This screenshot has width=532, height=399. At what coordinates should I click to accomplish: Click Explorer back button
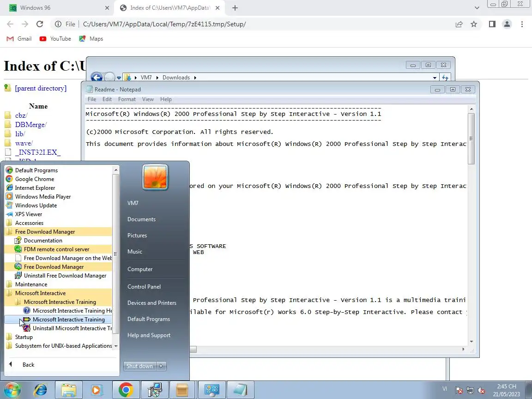tap(97, 78)
